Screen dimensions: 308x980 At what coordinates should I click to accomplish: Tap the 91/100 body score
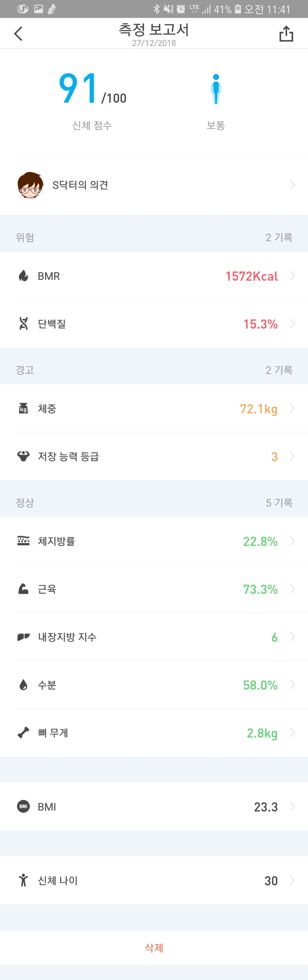pyautogui.click(x=92, y=89)
